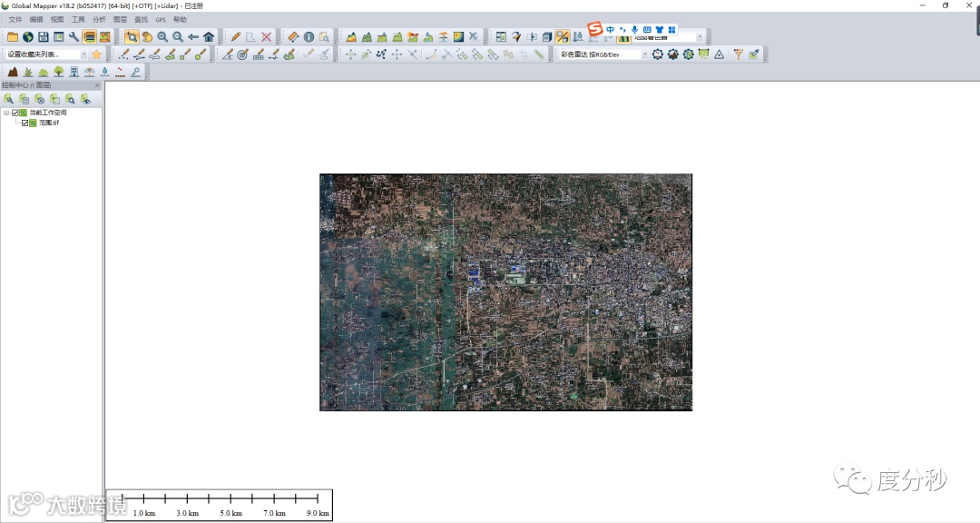Click the favorites star icon

tap(96, 54)
